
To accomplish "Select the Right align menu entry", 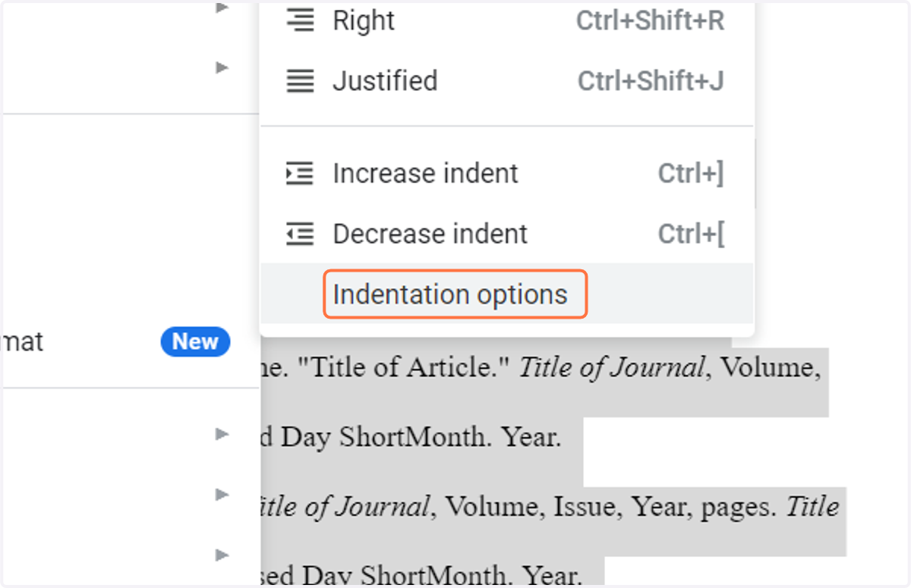I will [x=506, y=20].
